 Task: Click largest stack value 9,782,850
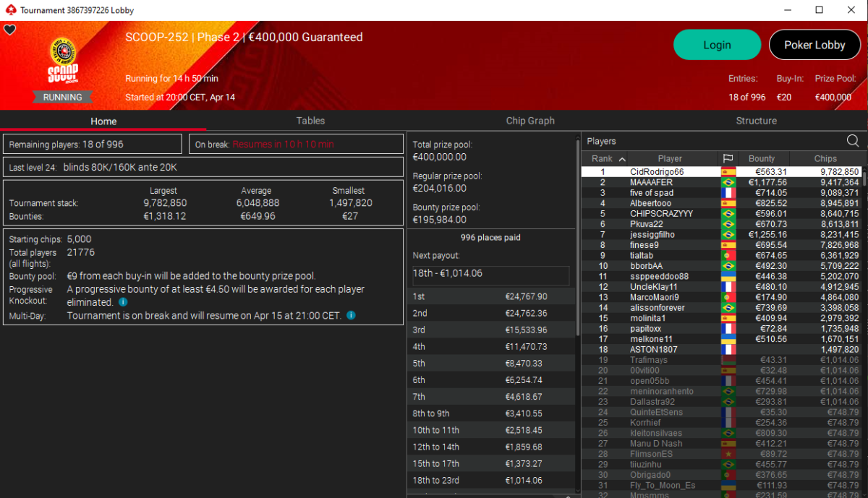point(165,203)
